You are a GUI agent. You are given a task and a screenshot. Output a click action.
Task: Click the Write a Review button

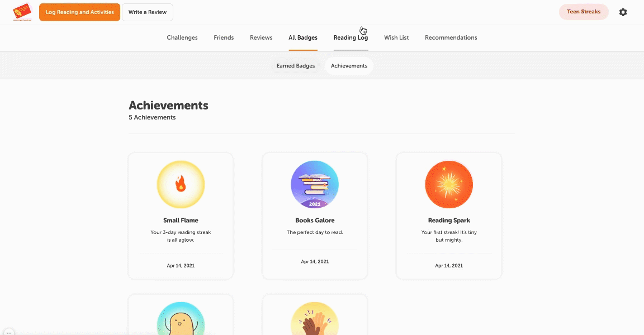148,12
